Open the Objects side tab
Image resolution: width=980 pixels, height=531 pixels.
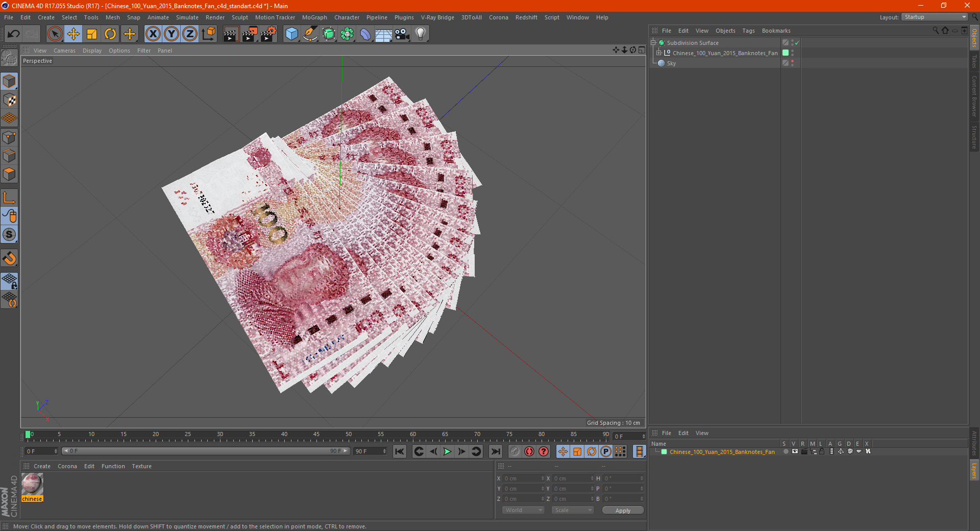[974, 38]
